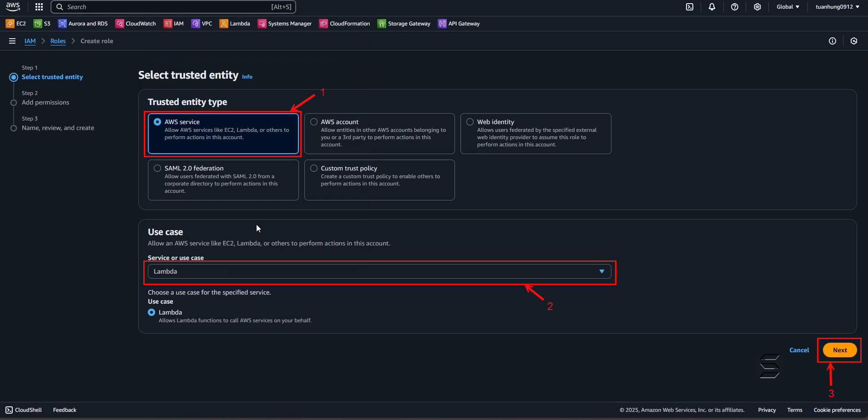Open notifications bell icon
Image resolution: width=868 pixels, height=420 pixels.
pos(712,7)
